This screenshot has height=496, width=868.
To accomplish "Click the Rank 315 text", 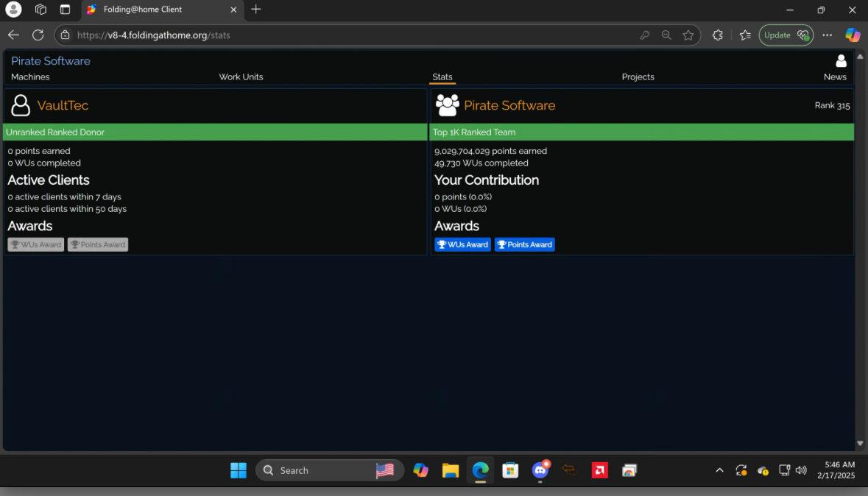I will (x=832, y=105).
